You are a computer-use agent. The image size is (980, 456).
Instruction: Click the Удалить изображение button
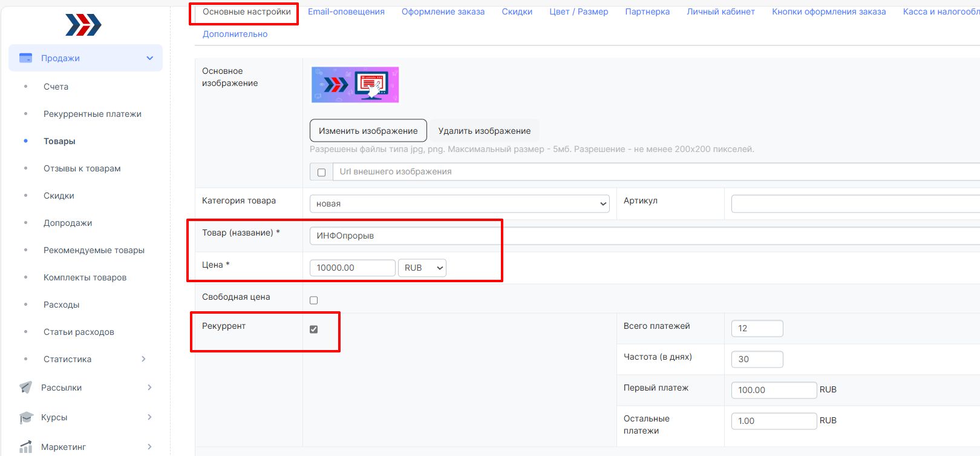[485, 131]
